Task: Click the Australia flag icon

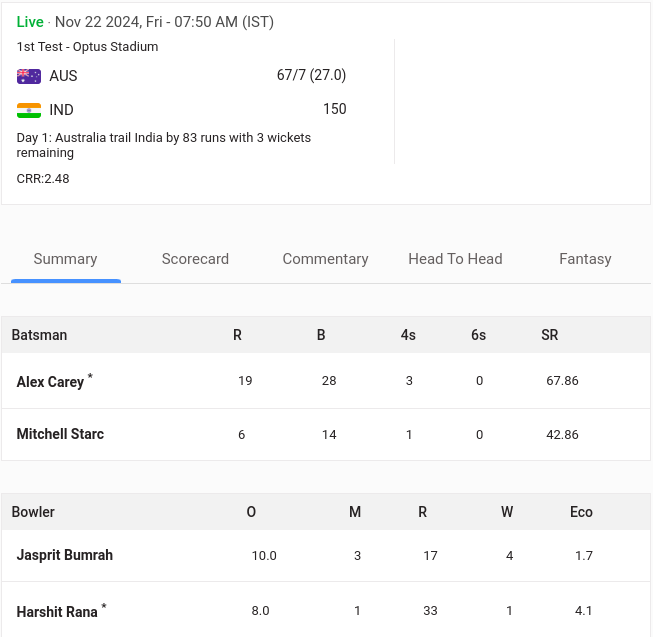Action: point(29,76)
